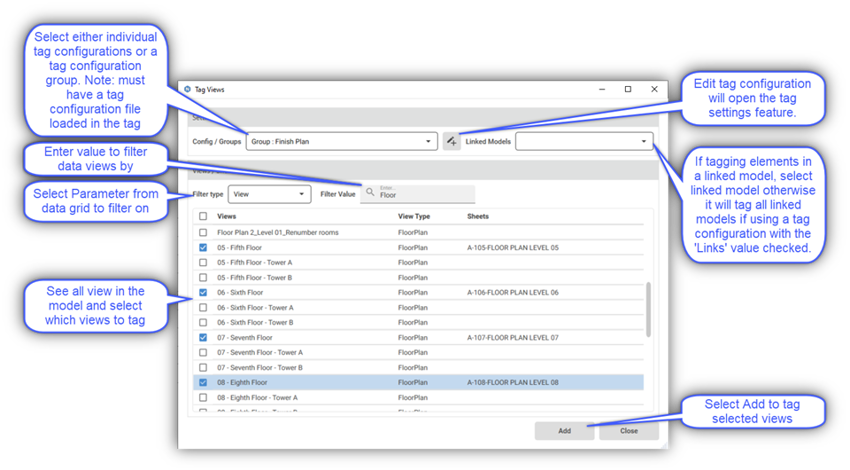Check 07 - Seventh Floor - Tower B checkbox
Viewport: 850px width, 470px height.
click(x=203, y=368)
